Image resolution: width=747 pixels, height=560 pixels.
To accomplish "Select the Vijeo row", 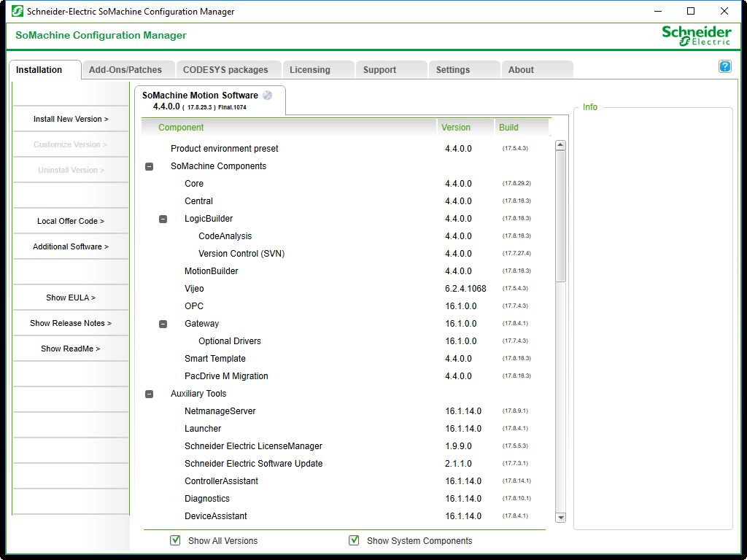I will pos(347,289).
